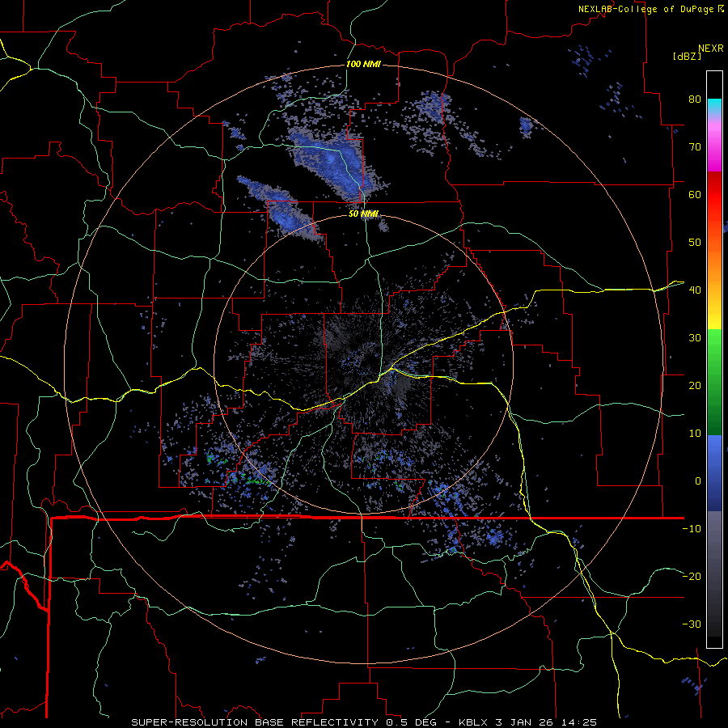This screenshot has height=728, width=728.
Task: Click the "SUPER-RESOLUTION BASE REFLECTIVITY" caption
Action: click(255, 722)
